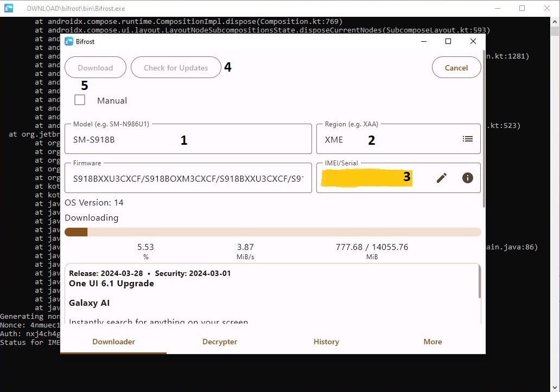Click the 'Auth: nxj4ch4g' console line
Screen dimensions: 560x392
pyautogui.click(x=30, y=334)
